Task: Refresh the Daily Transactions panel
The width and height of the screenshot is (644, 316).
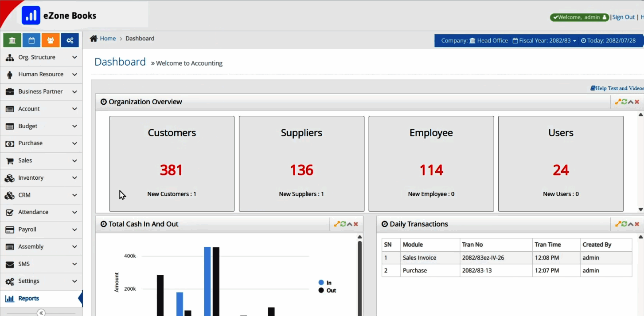Action: point(624,224)
